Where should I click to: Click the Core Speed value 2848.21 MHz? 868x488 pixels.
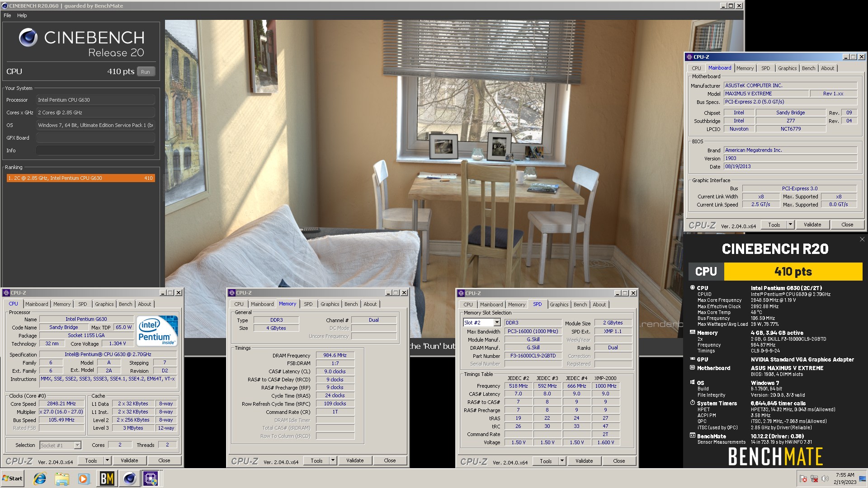coord(61,404)
